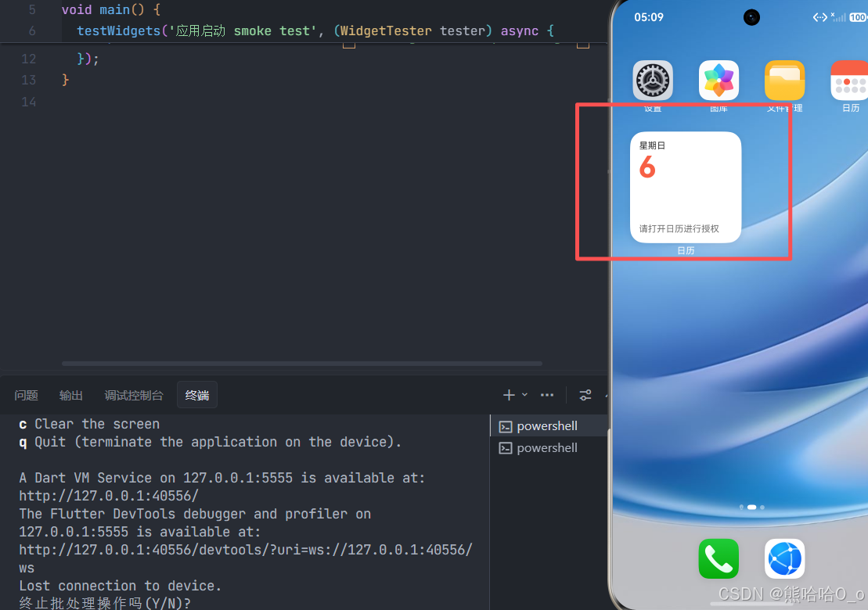
Task: Expand the new terminal dropdown arrow
Action: click(524, 395)
